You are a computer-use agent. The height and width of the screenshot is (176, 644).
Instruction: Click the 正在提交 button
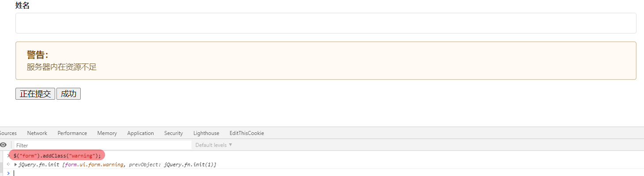(x=35, y=94)
